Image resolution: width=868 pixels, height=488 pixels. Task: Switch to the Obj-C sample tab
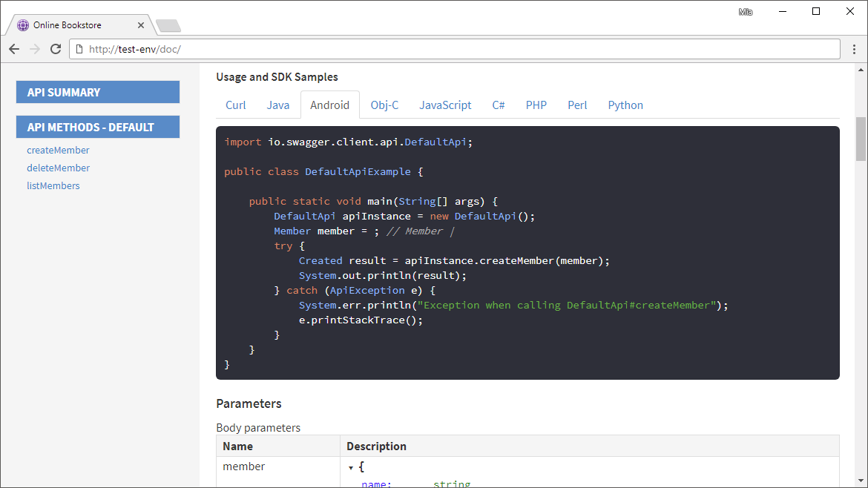point(385,105)
